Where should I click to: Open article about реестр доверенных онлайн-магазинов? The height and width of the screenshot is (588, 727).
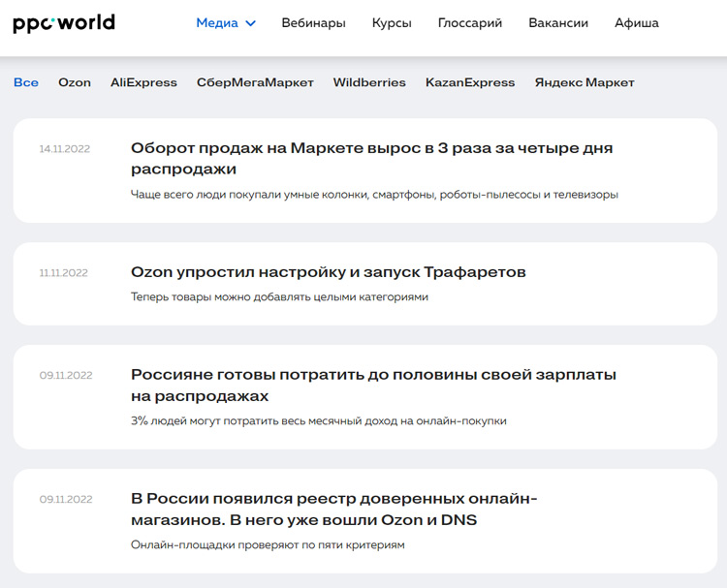333,509
